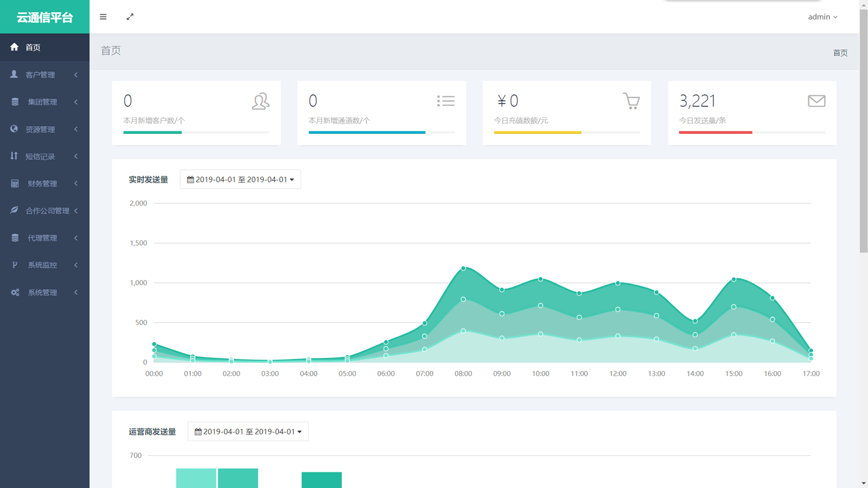Open the 实时发送量 date range picker

tap(240, 179)
